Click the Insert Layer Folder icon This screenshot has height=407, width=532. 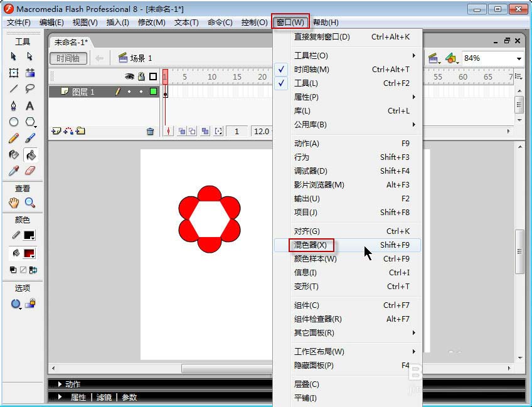click(80, 130)
